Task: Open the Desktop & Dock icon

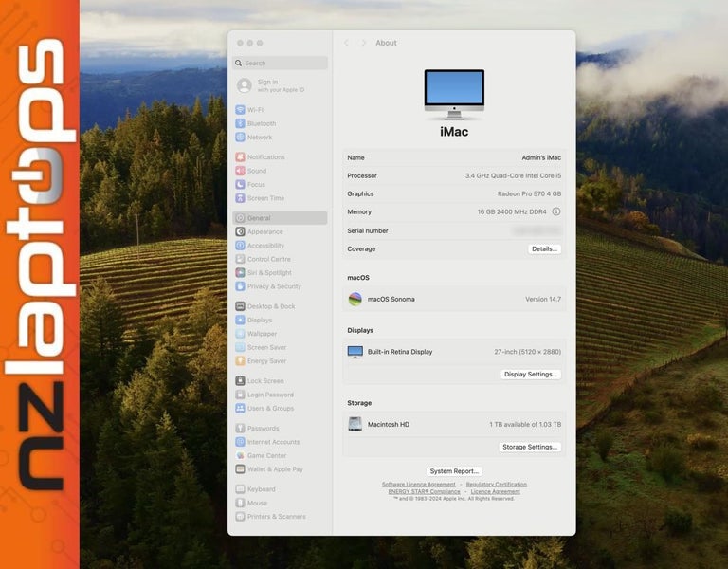Action: [240, 306]
